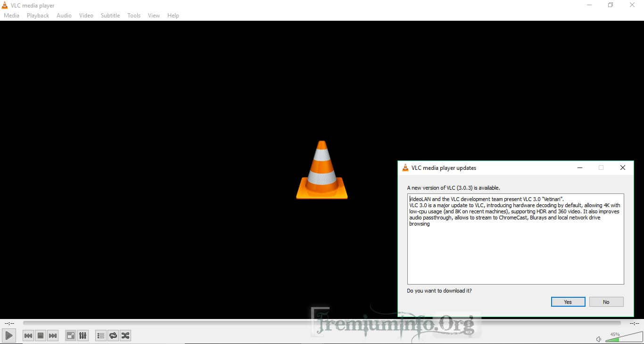
Task: Stop playback with the stop button
Action: (41, 336)
